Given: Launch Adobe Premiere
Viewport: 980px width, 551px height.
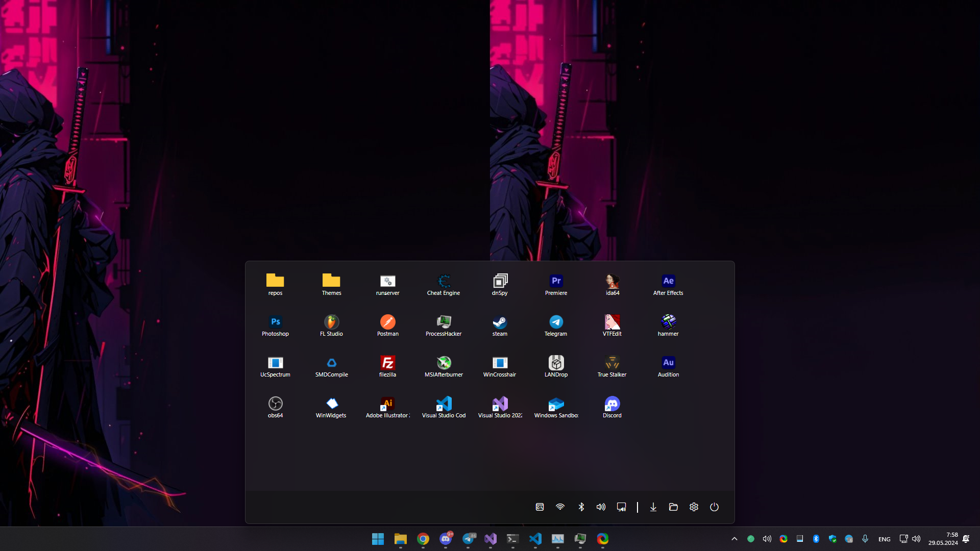Looking at the screenshot, I should [556, 285].
